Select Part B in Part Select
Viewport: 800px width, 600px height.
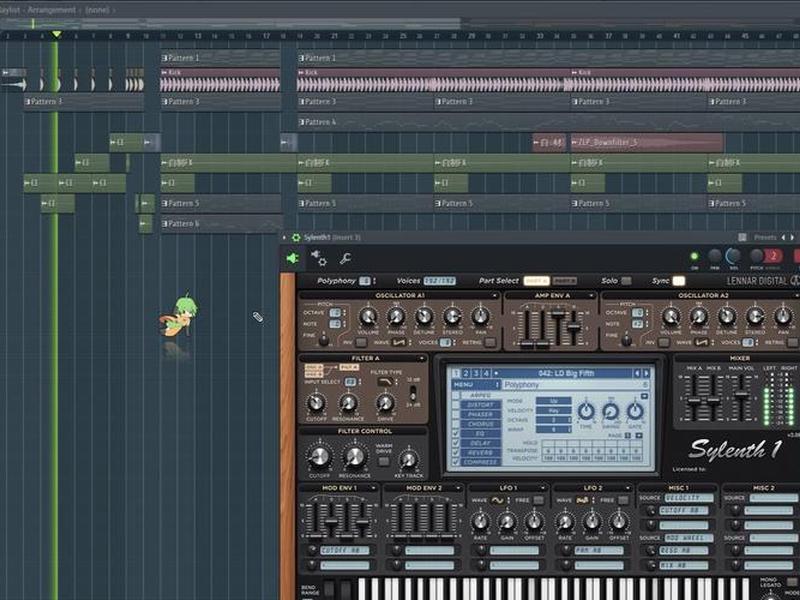[x=564, y=281]
